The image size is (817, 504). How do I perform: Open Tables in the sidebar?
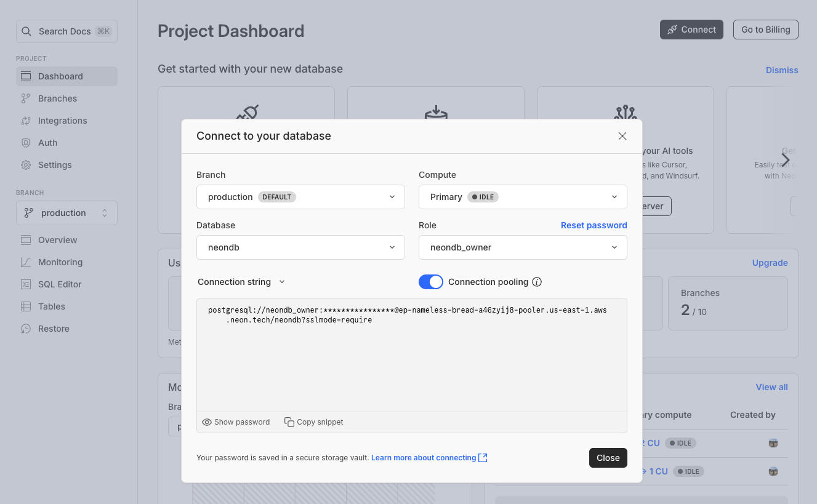pos(66,306)
